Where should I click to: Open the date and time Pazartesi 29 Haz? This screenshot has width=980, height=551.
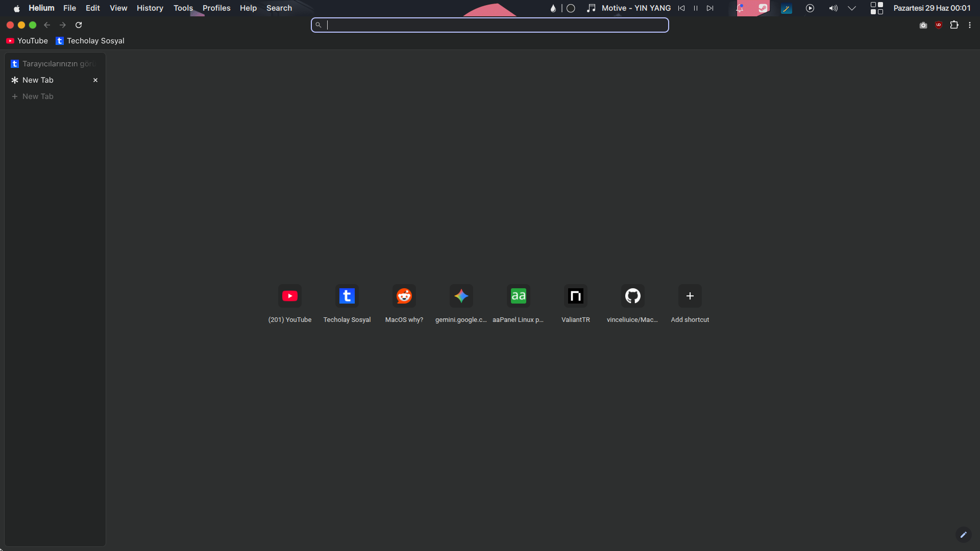click(932, 8)
